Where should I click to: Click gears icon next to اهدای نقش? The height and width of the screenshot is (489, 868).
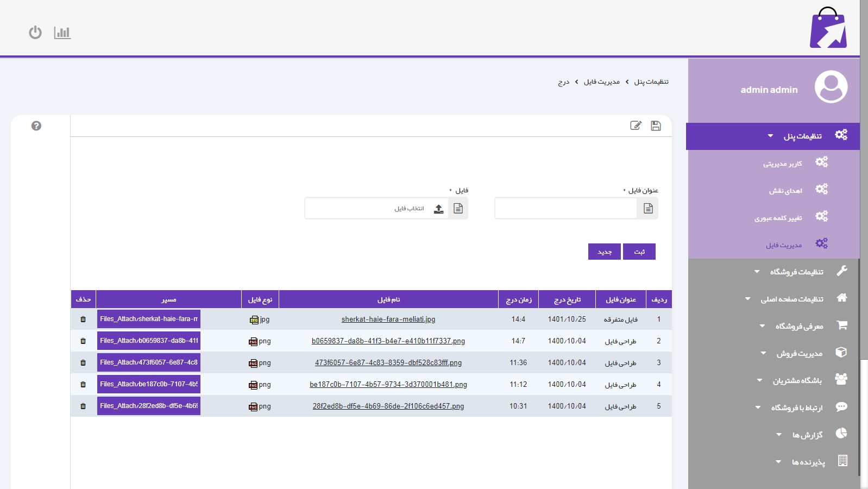(821, 189)
